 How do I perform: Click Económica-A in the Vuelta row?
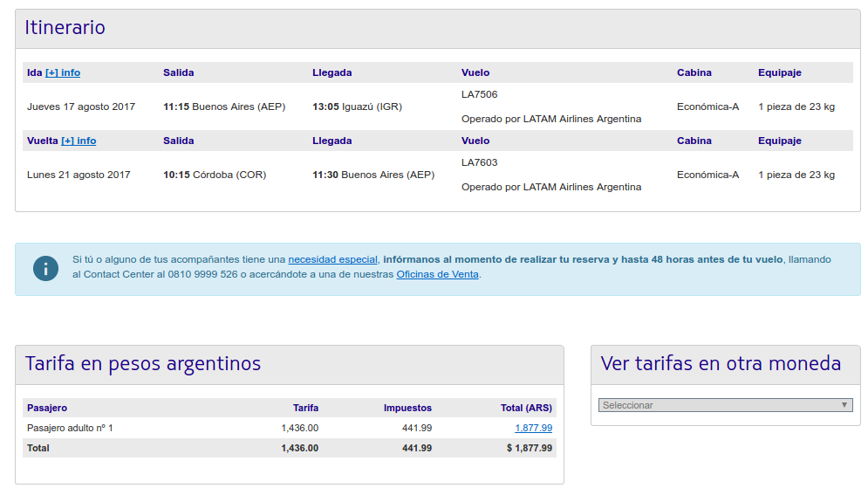[708, 175]
